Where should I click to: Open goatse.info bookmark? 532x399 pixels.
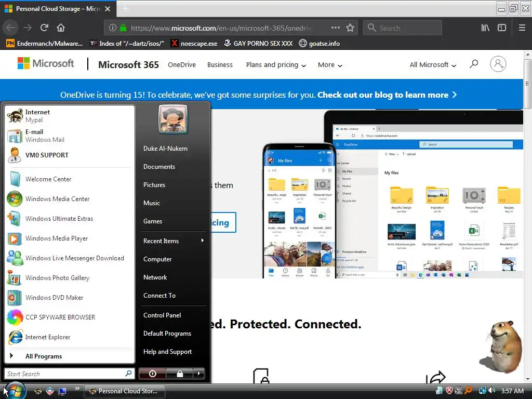(320, 44)
